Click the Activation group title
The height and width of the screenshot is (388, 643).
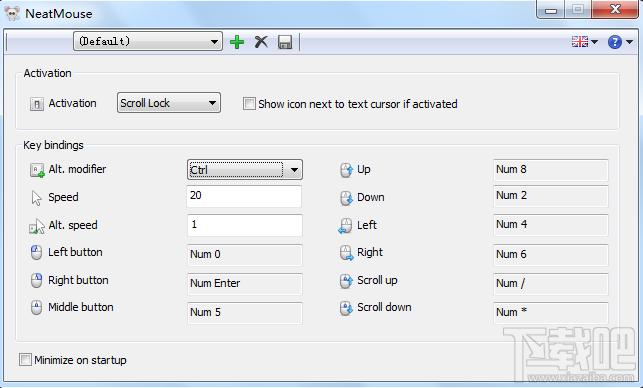pos(48,73)
